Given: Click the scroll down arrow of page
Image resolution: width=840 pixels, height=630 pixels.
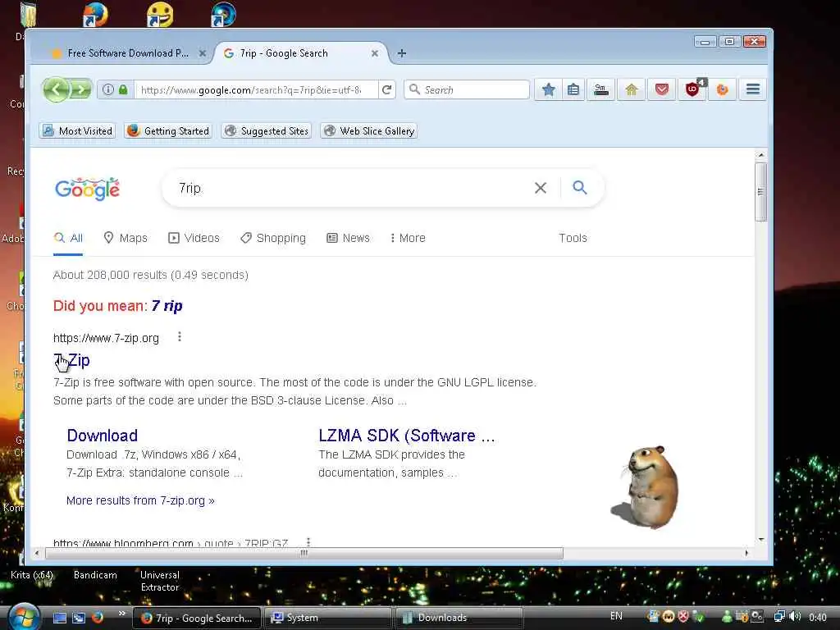Looking at the screenshot, I should pyautogui.click(x=760, y=540).
